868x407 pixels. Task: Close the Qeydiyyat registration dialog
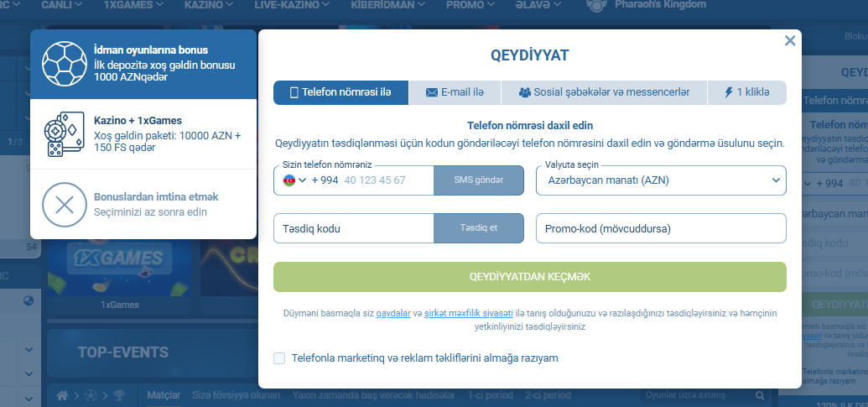tap(789, 40)
